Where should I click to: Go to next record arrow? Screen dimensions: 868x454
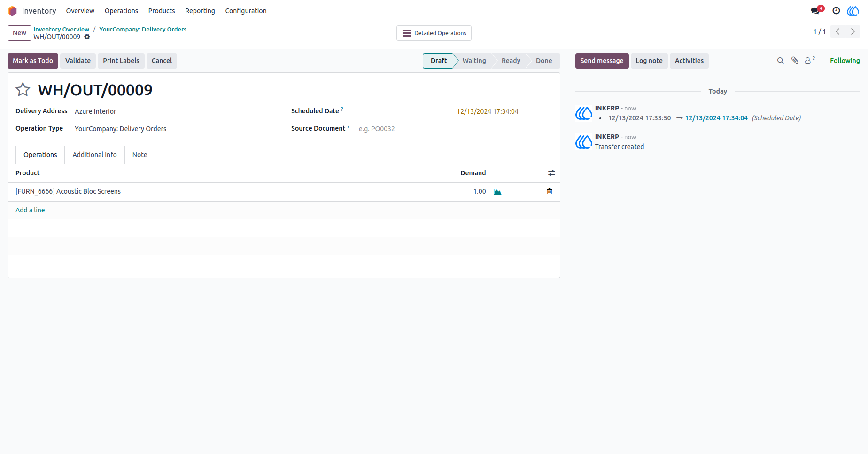[x=853, y=31]
